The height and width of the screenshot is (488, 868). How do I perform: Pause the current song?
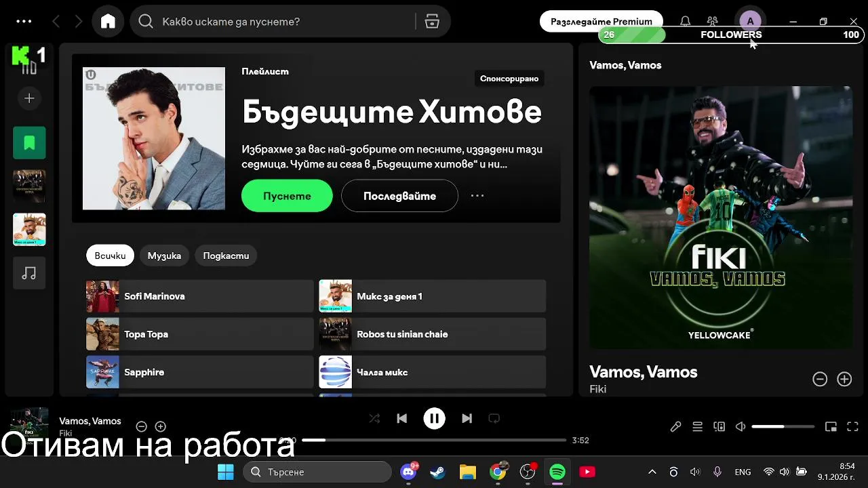[x=434, y=418]
